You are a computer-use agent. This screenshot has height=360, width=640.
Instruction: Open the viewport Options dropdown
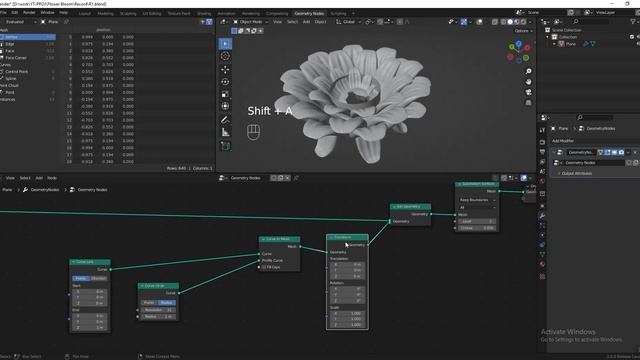tap(523, 31)
